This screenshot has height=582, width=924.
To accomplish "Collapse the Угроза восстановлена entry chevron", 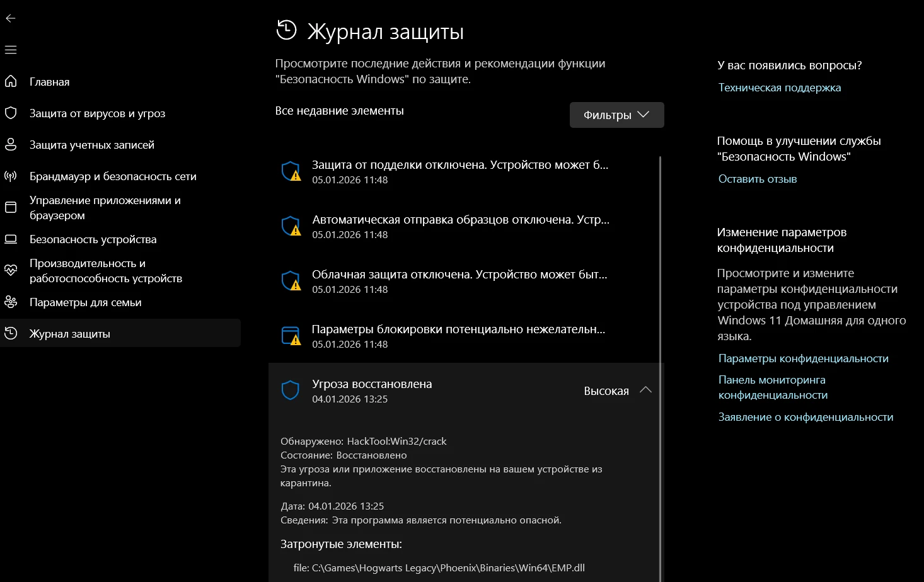I will coord(645,390).
